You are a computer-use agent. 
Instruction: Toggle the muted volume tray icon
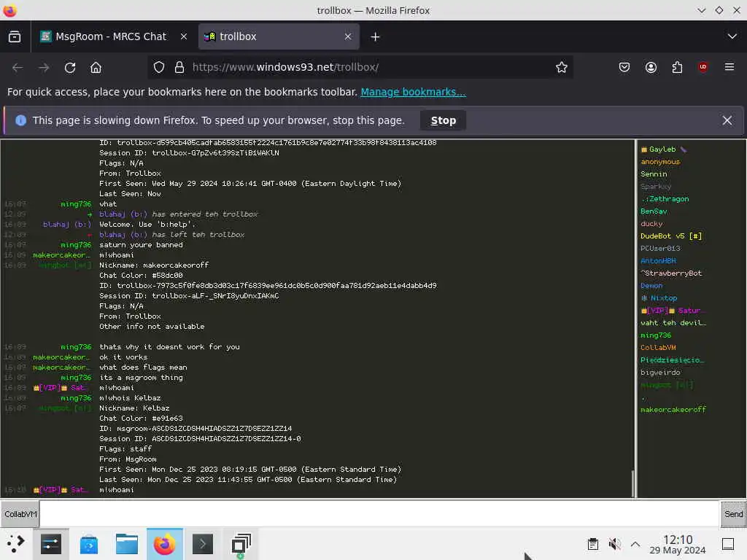(x=614, y=544)
